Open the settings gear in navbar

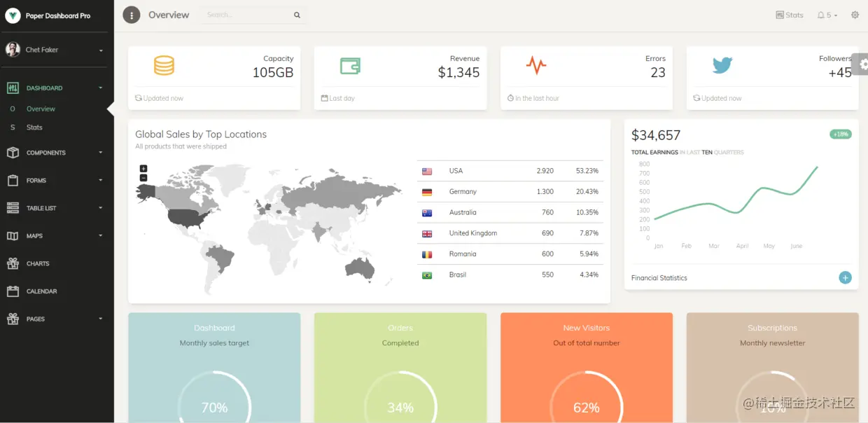(x=855, y=15)
